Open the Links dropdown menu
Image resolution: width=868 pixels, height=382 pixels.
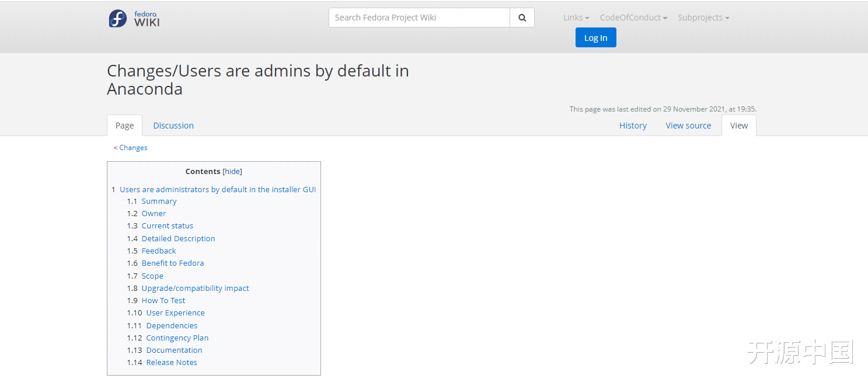pos(576,18)
